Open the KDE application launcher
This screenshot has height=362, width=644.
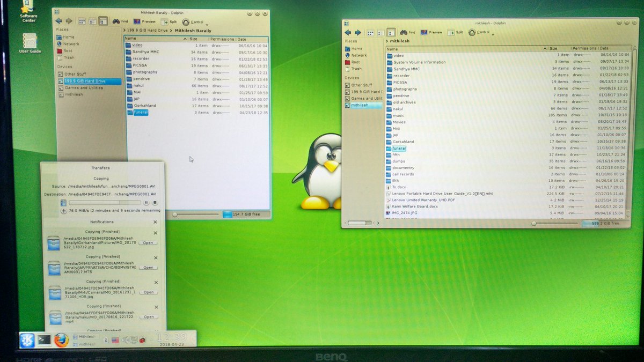(x=27, y=340)
